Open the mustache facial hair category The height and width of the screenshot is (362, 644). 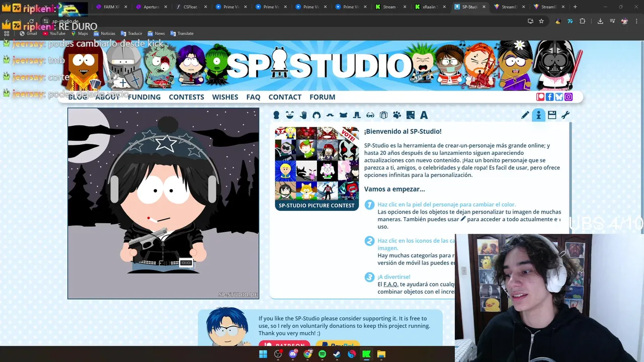330,115
